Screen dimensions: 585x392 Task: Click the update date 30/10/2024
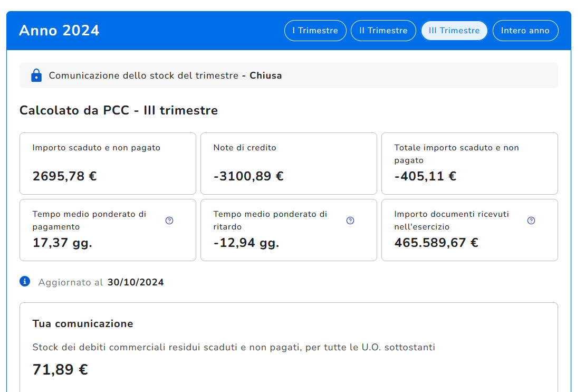coord(136,282)
